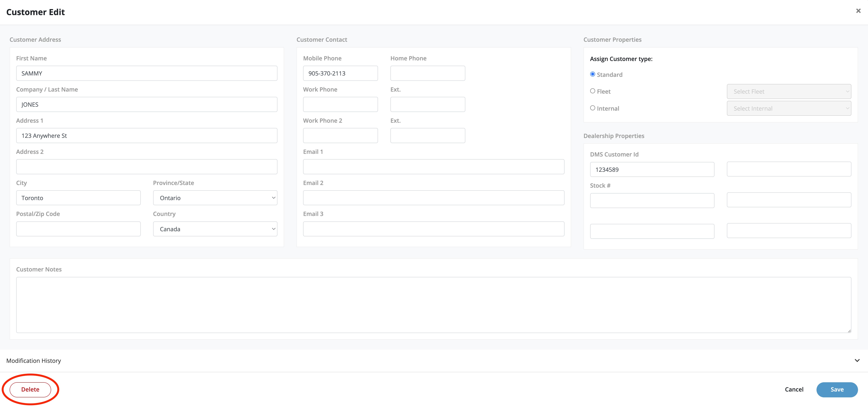868x407 pixels.
Task: Open the Select Fleet dropdown
Action: coord(788,91)
